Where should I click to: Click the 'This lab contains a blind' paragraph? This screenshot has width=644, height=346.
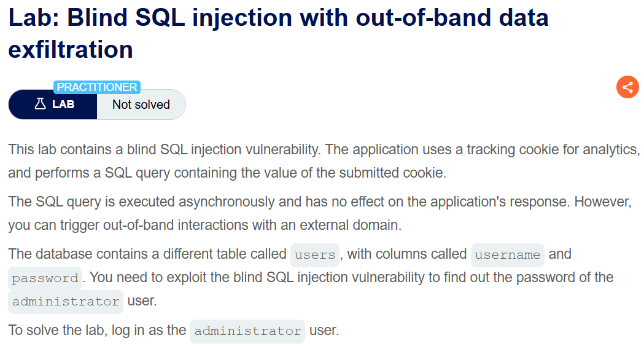(324, 161)
